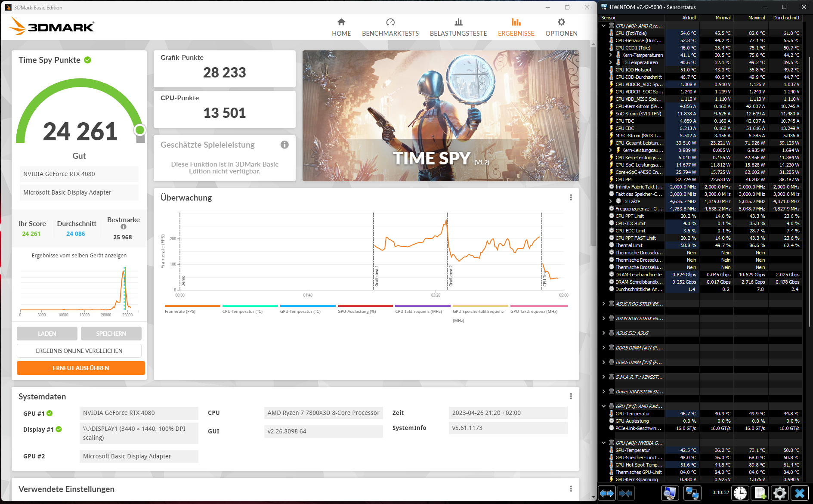Click the pink GPU Taktfrequenz legend color bar
Screen dimensions: 813x504
coord(539,306)
